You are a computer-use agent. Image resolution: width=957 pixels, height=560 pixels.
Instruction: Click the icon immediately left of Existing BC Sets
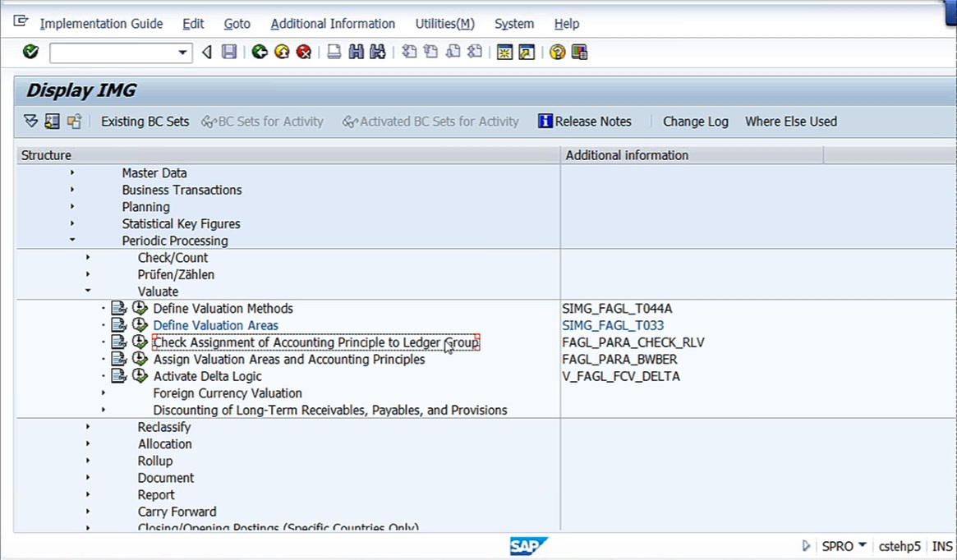[74, 122]
